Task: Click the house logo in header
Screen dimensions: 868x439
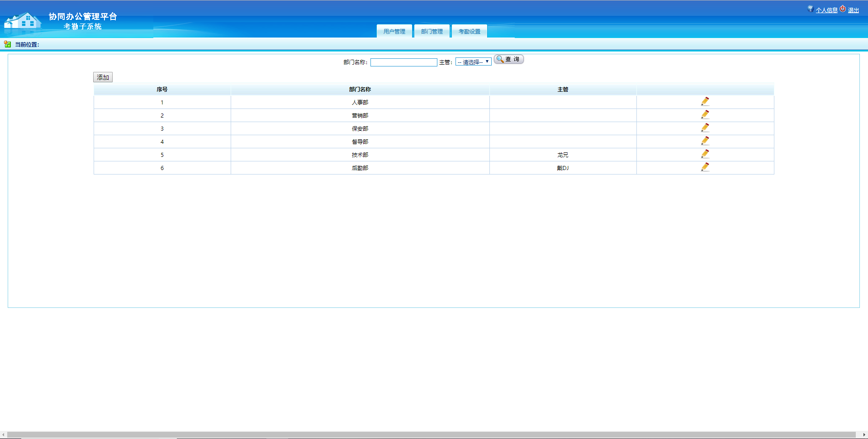Action: coord(23,21)
